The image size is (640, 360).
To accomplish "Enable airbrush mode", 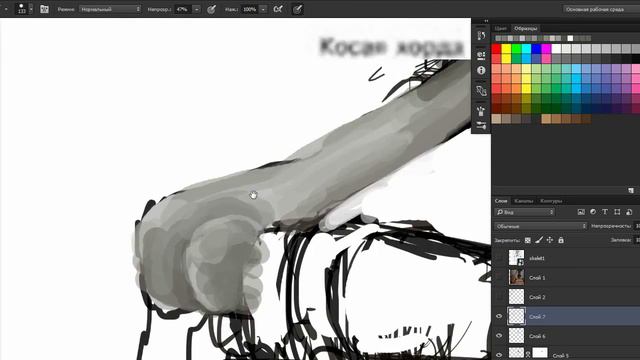I will [x=278, y=9].
